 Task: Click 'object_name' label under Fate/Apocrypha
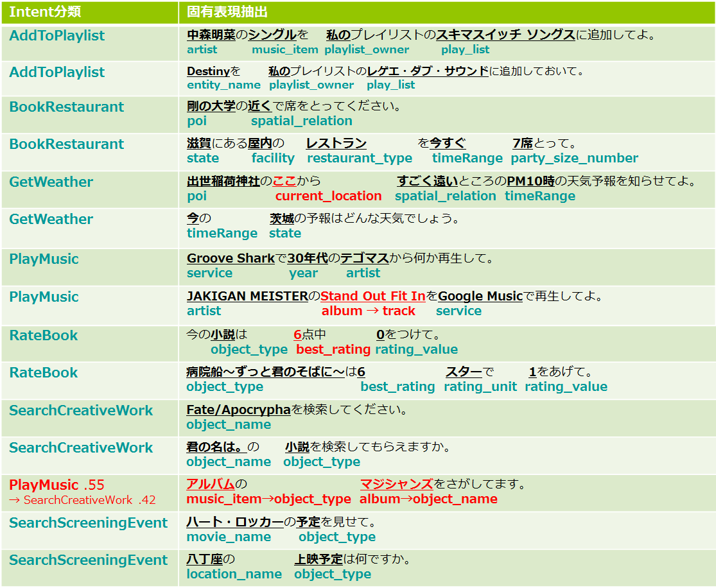229,425
